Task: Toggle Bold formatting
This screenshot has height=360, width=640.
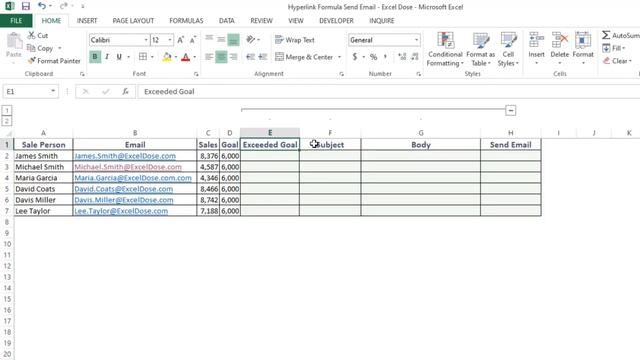Action: pyautogui.click(x=95, y=57)
